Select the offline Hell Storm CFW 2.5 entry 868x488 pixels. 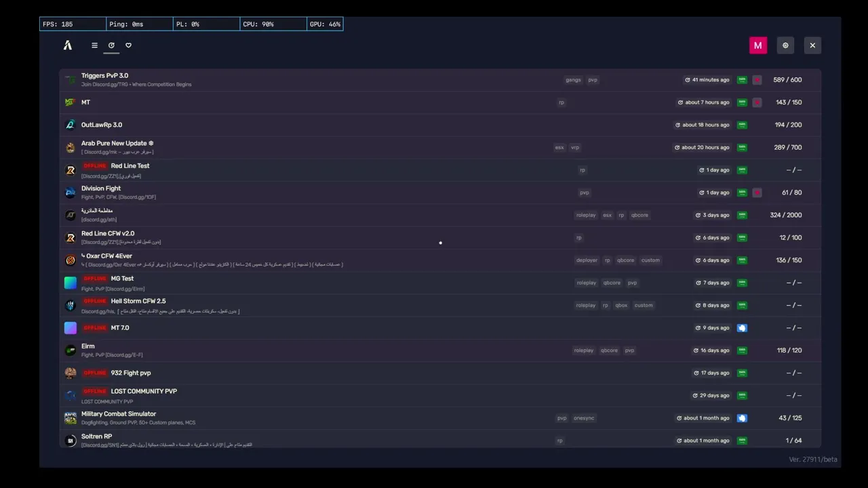coord(440,305)
